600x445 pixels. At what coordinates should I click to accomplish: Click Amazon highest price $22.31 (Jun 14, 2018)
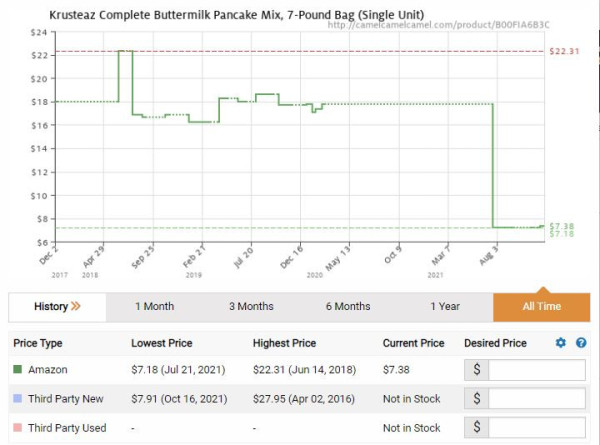point(305,370)
